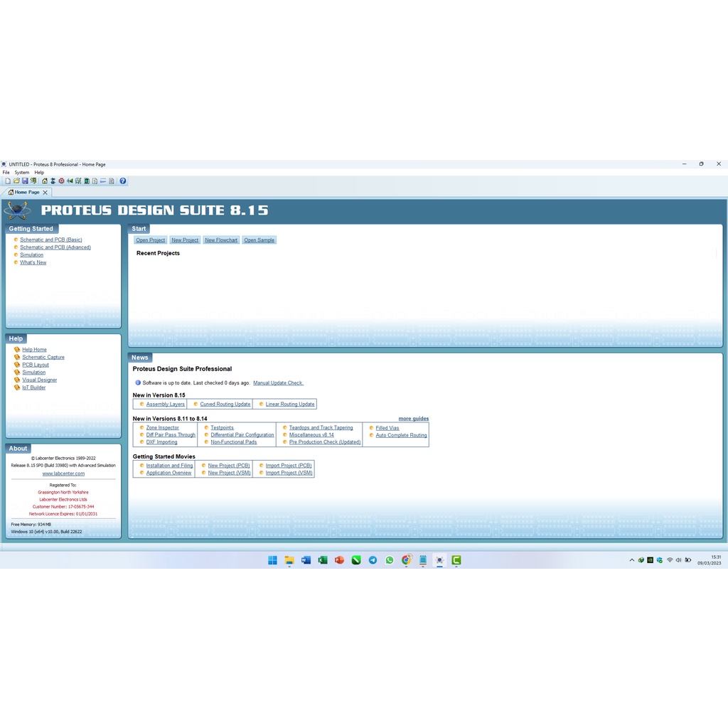Save project using the floppy disk icon
728x728 pixels.
click(25, 181)
